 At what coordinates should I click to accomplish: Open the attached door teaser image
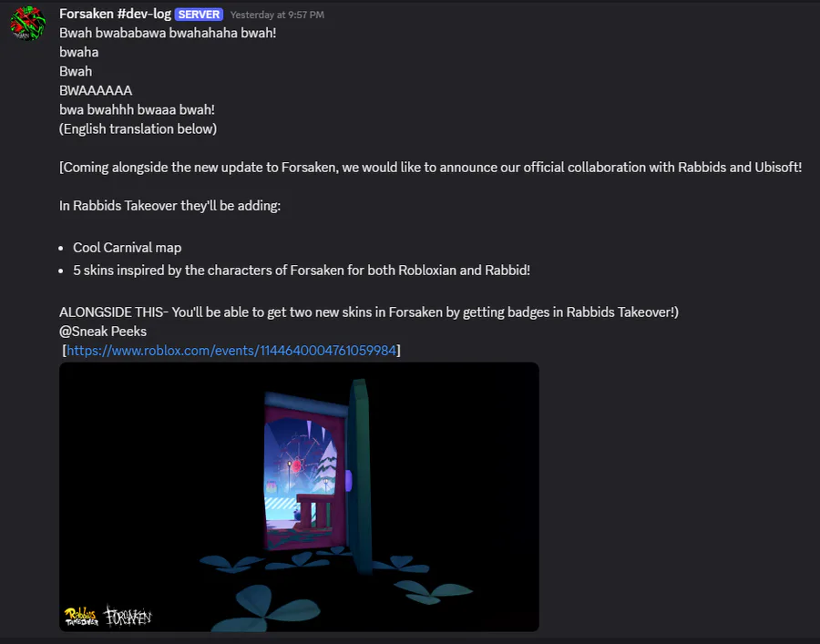299,496
